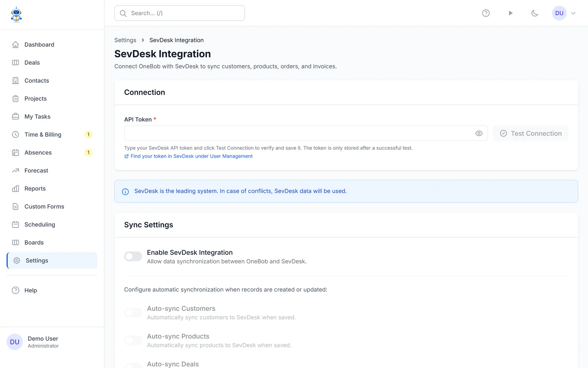
Task: Expand the user menu chevron
Action: 573,13
